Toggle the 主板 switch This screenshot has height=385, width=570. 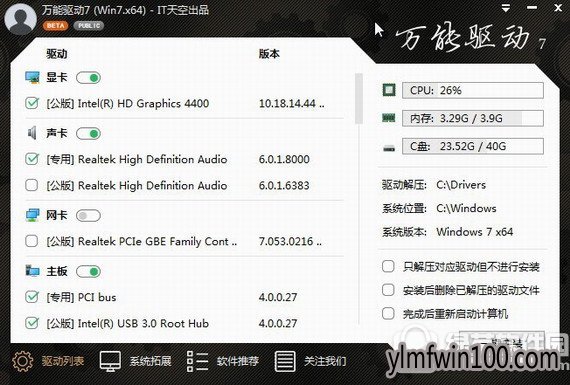coord(88,272)
